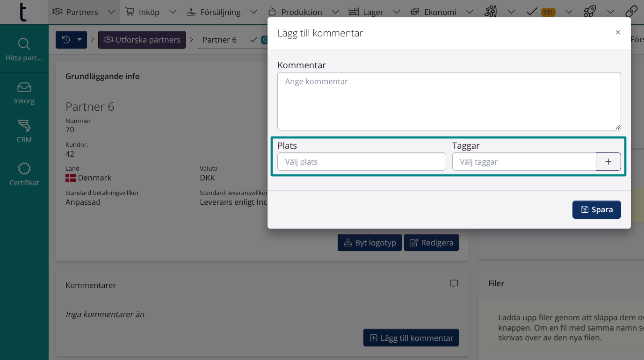Viewport: 644px width, 360px height.
Task: Open Produktion via its pot icon
Action: [272, 12]
